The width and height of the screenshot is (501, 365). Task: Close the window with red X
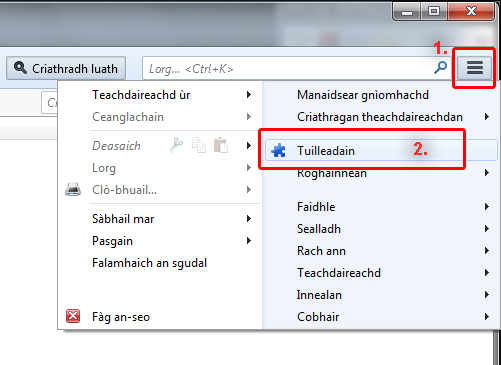click(x=471, y=12)
